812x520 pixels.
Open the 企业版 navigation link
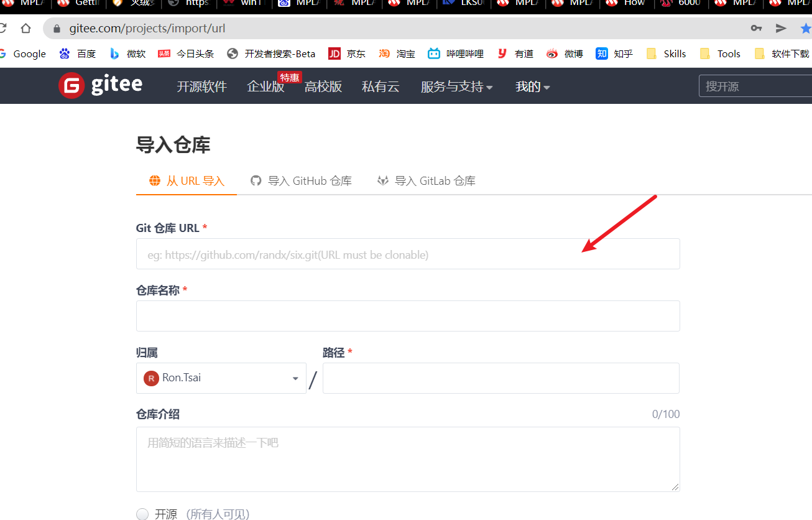click(x=265, y=87)
